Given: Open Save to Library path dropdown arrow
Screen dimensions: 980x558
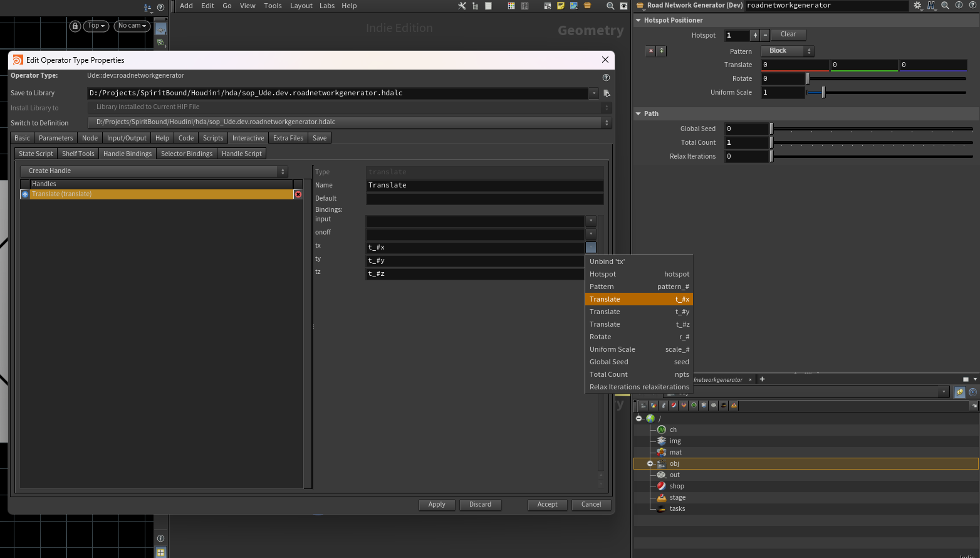Looking at the screenshot, I should tap(594, 93).
